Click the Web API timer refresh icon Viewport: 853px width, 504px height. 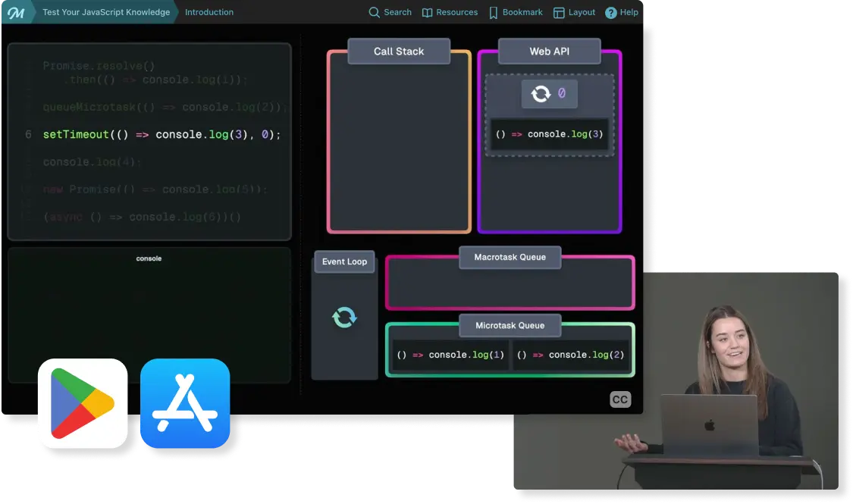[541, 93]
